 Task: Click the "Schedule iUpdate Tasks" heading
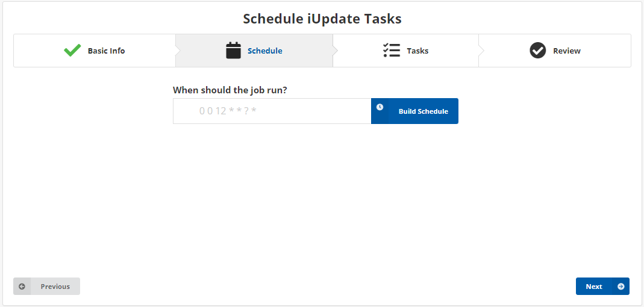322,19
